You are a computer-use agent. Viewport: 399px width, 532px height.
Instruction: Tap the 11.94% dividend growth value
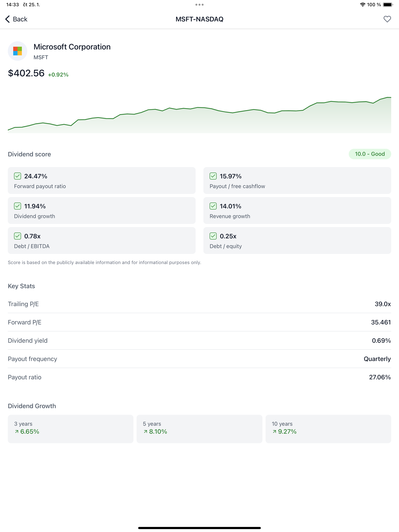click(35, 206)
